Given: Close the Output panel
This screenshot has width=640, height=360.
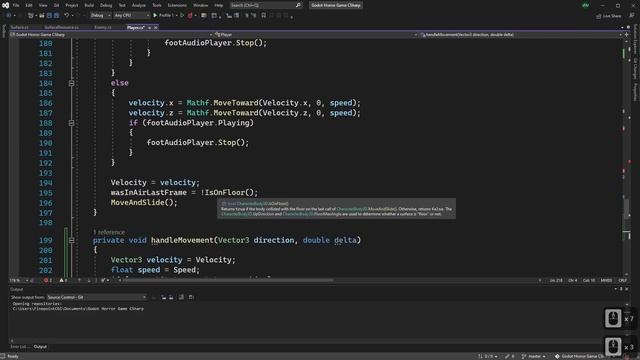Looking at the screenshot, I should (627, 289).
